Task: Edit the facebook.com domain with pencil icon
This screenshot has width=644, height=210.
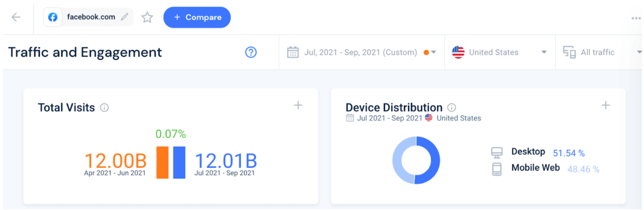Action: [124, 17]
